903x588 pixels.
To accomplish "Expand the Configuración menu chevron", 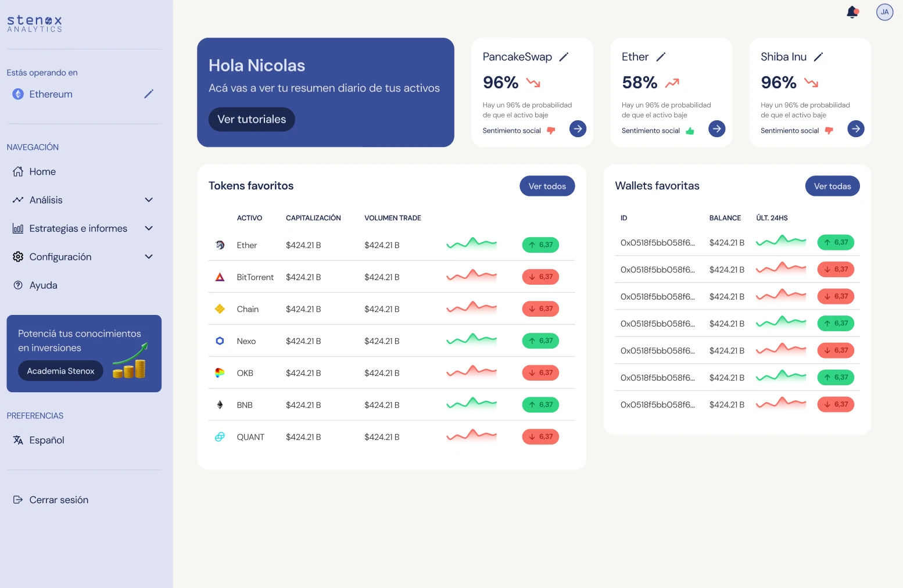I will [x=149, y=257].
